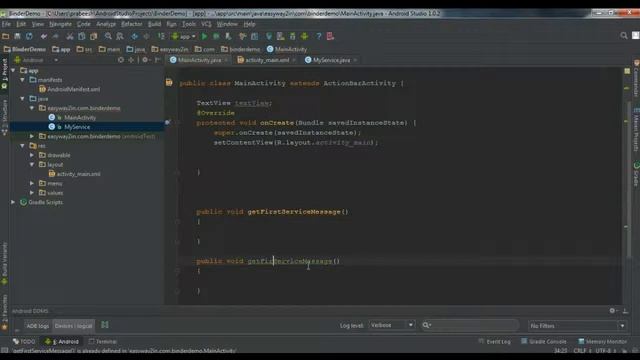Click the Android tool window button
The image size is (640, 360).
62,342
